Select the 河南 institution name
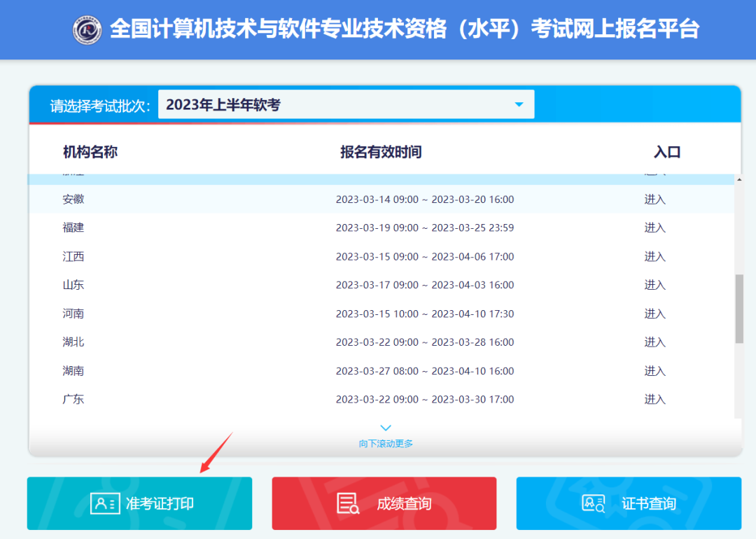The image size is (756, 539). [x=73, y=314]
